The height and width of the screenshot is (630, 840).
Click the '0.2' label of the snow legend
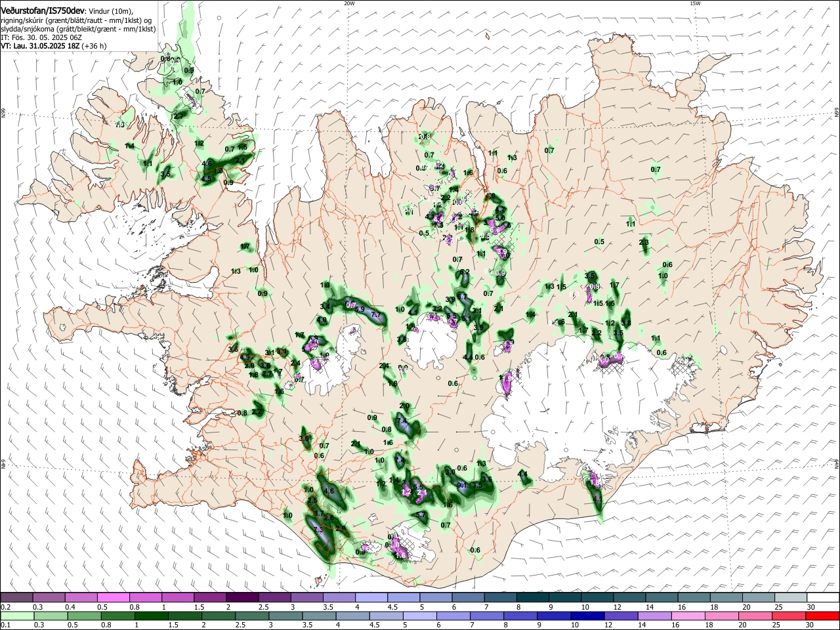[x=6, y=607]
